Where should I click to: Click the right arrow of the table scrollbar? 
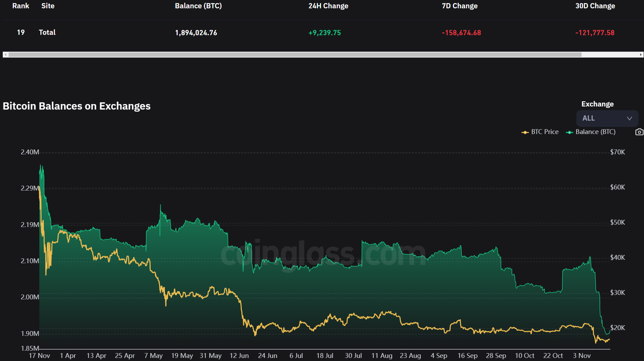(x=641, y=54)
